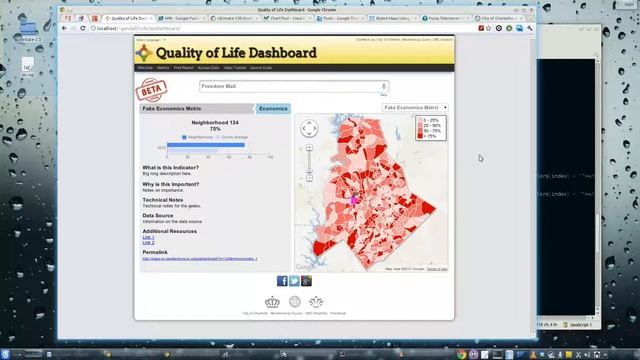Screen dimensions: 640x360
Task: Click the Chrome address bar
Action: (x=282, y=28)
